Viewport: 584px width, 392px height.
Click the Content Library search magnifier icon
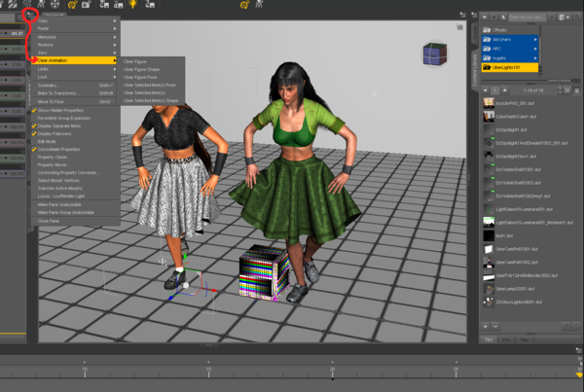click(577, 18)
